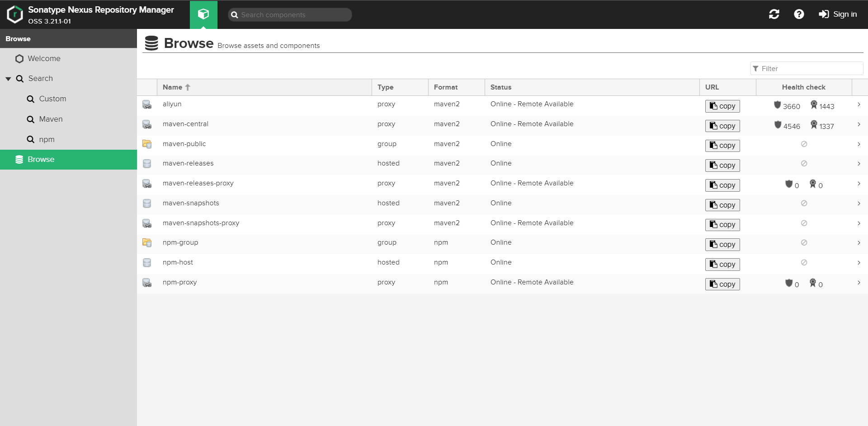Click npm-proxy ribbon badge icon
The width and height of the screenshot is (868, 426).
pyautogui.click(x=813, y=283)
